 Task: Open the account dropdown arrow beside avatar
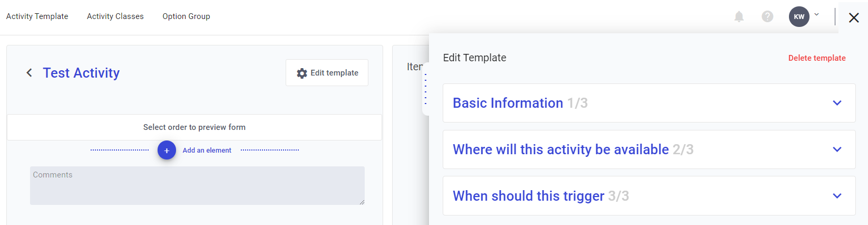[x=817, y=15]
